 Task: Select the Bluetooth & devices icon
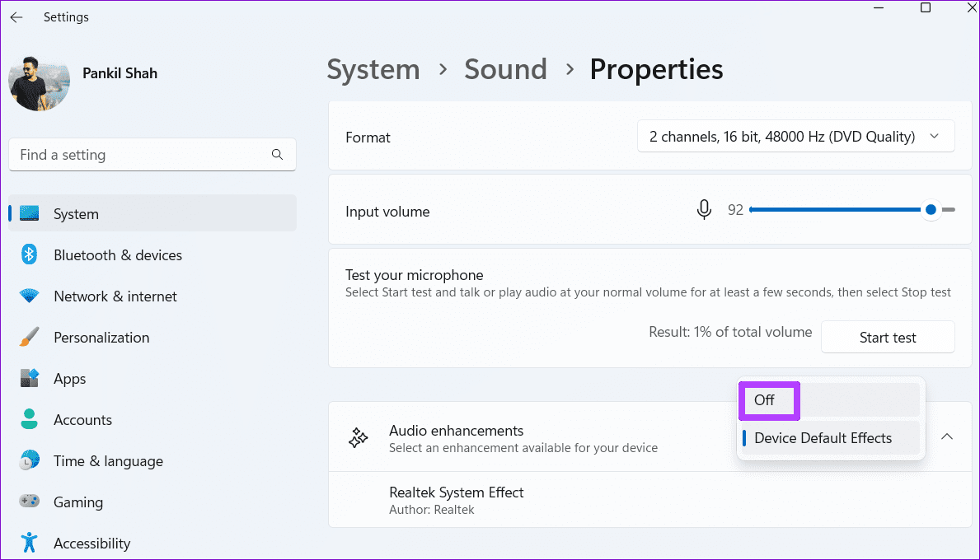click(30, 254)
